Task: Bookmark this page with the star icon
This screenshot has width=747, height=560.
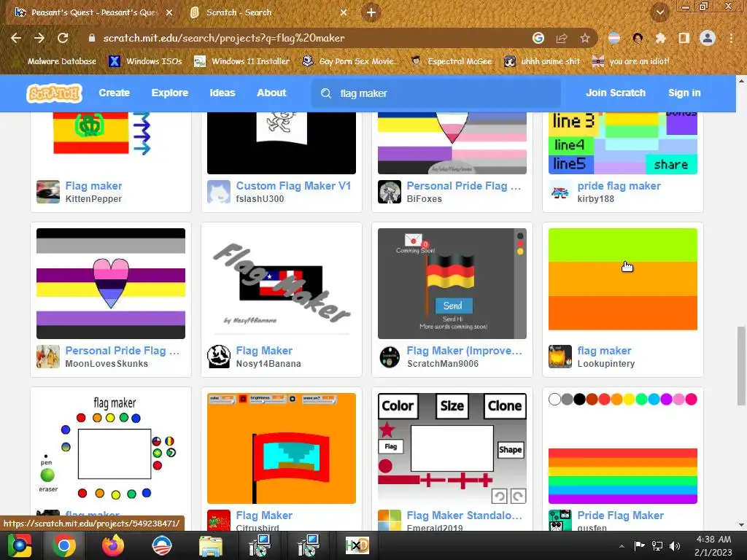Action: [x=585, y=38]
